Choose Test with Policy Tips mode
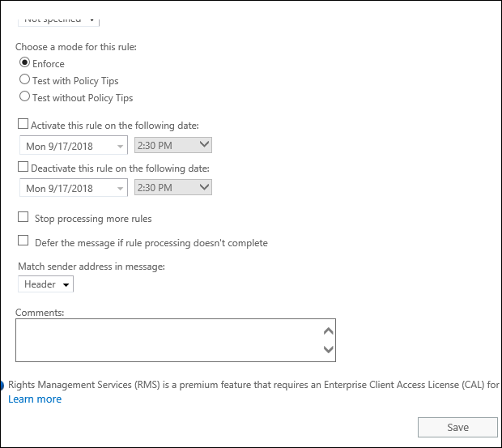Image resolution: width=502 pixels, height=448 pixels. coord(24,79)
